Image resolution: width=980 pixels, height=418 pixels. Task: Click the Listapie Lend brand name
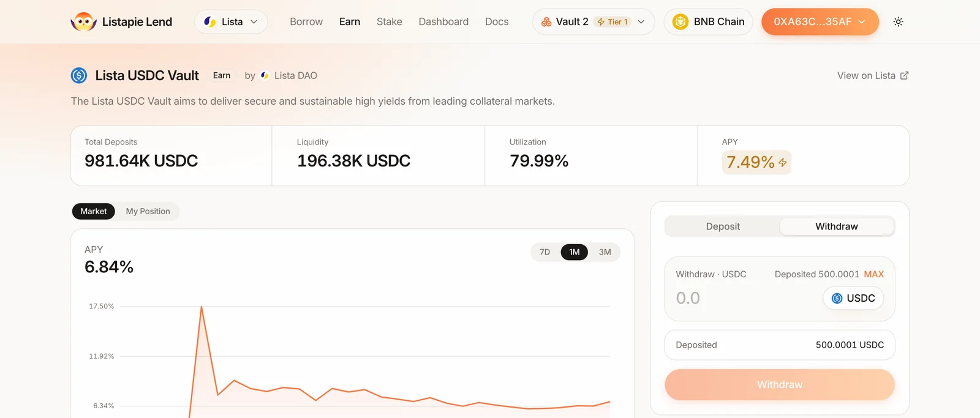click(137, 22)
